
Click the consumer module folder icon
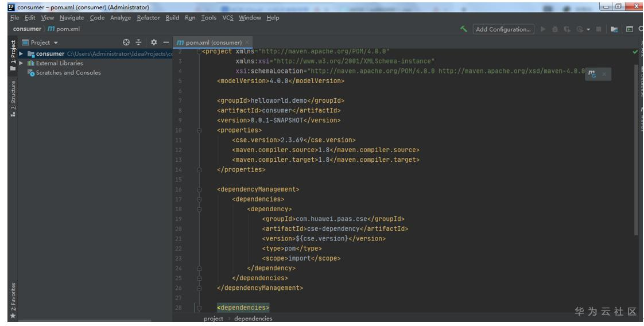tap(31, 54)
